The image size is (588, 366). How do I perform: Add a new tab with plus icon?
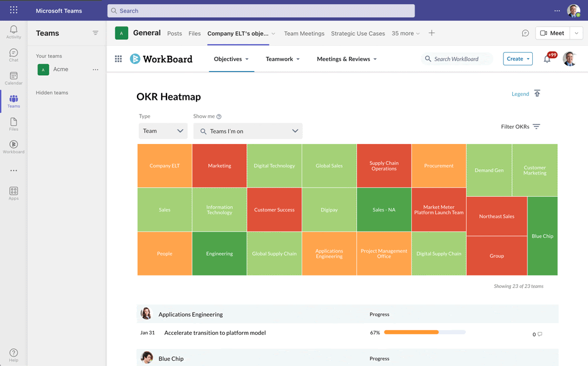432,33
